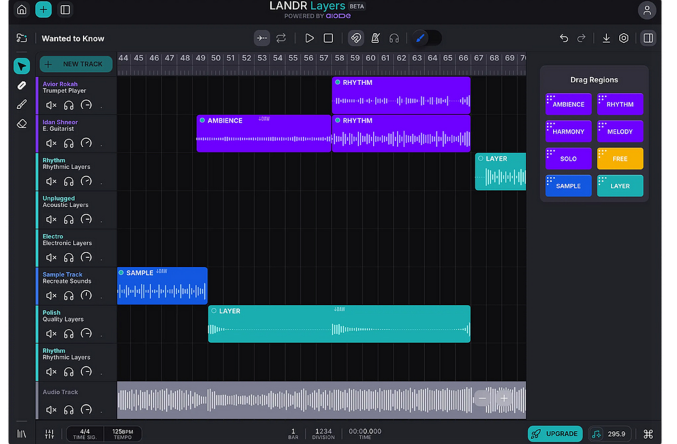Screen dimensions: 677x444
Task: Undo the last action
Action: click(x=563, y=38)
